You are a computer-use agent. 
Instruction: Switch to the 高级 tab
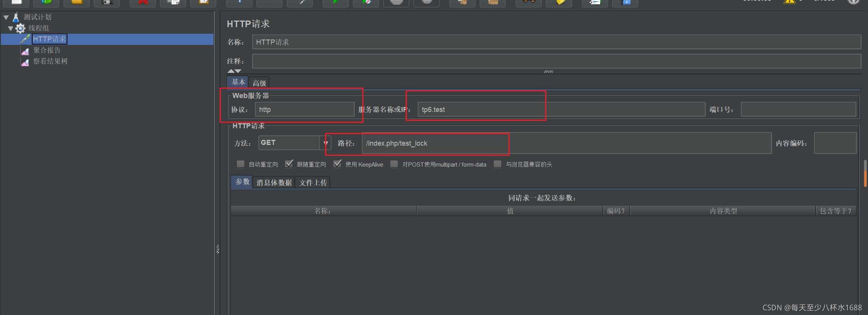259,83
